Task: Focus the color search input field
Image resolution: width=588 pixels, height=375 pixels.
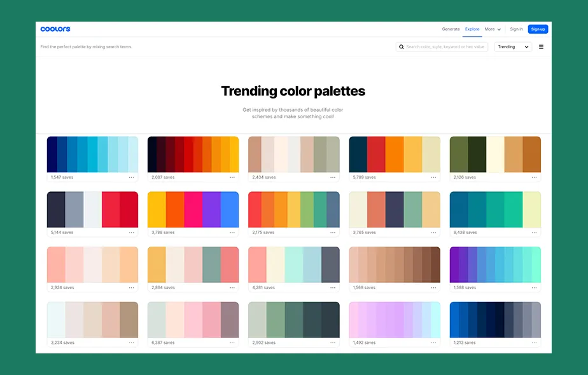Action: [445, 47]
